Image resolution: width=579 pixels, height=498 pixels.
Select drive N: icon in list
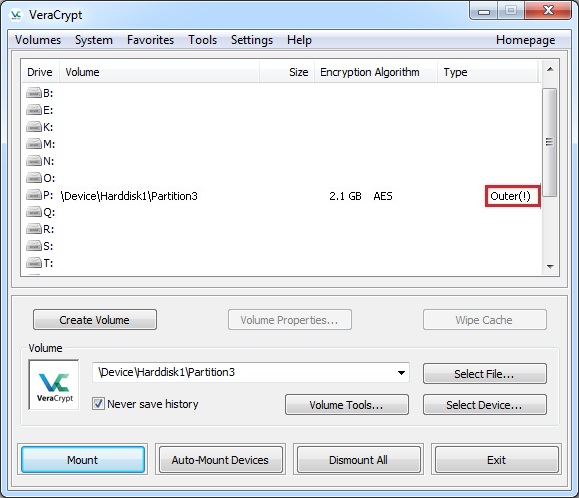34,161
